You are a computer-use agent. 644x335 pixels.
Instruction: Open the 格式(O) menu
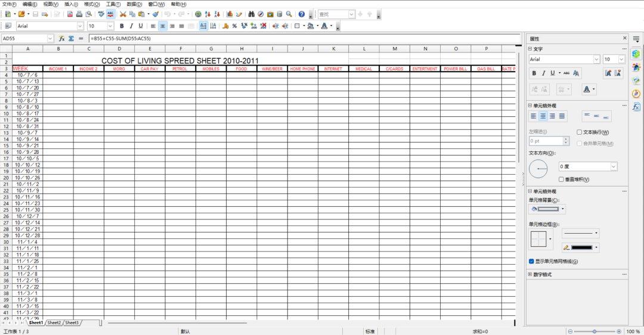point(92,4)
